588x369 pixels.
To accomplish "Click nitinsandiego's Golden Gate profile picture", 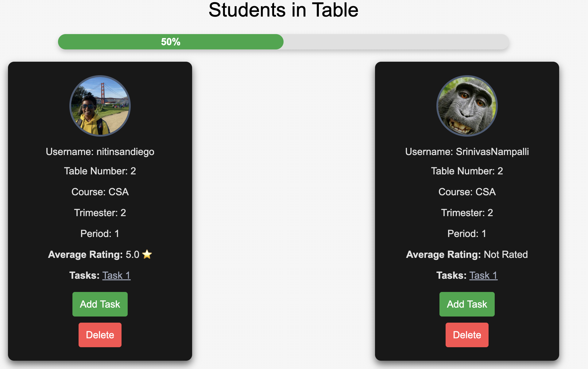I will pyautogui.click(x=100, y=106).
